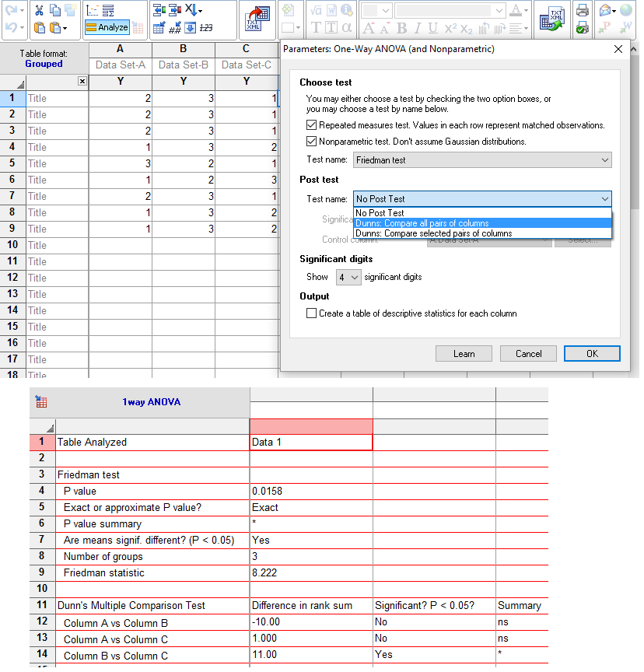644x672 pixels.
Task: Collapse the Post test name dropdown
Action: pos(482,199)
